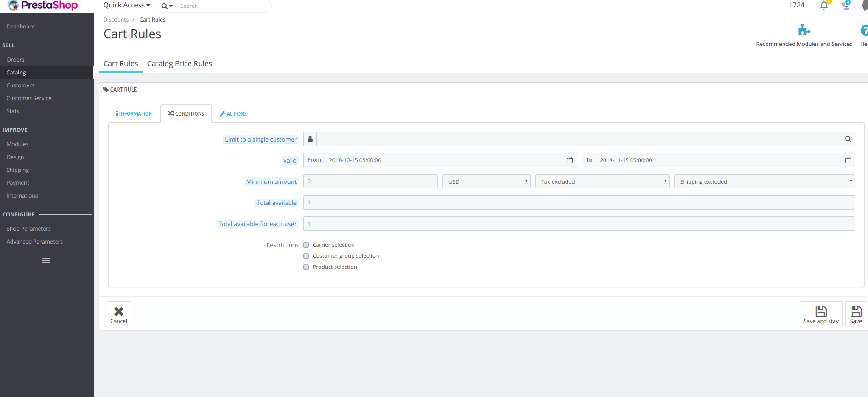Focus the top Search field
Viewport: 868px width, 397px height.
pos(223,6)
